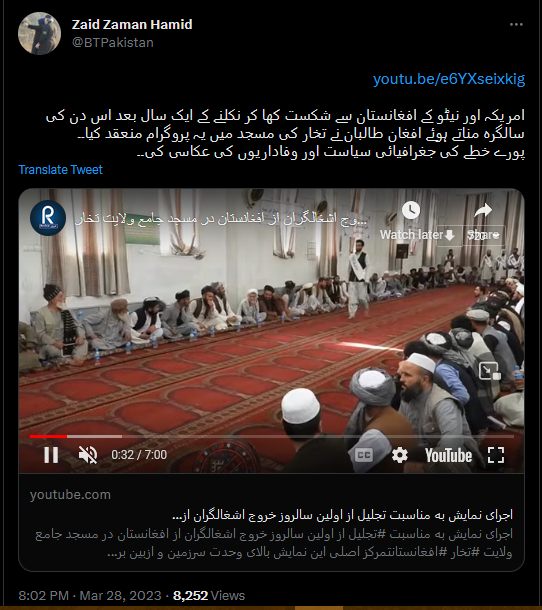The width and height of the screenshot is (542, 610).
Task: Toggle closed captions with CC button
Action: point(363,455)
